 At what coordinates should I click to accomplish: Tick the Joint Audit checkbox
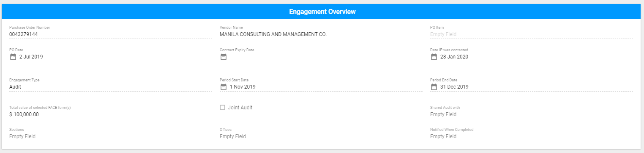pos(223,108)
